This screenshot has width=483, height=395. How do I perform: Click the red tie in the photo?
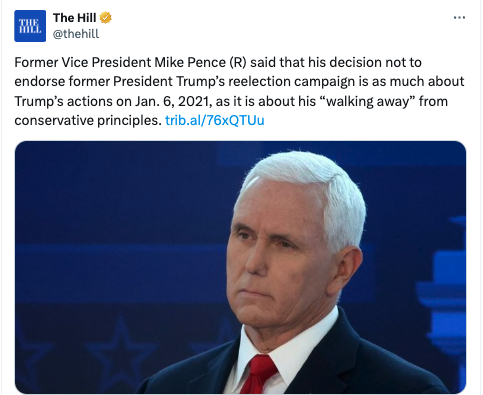258,374
